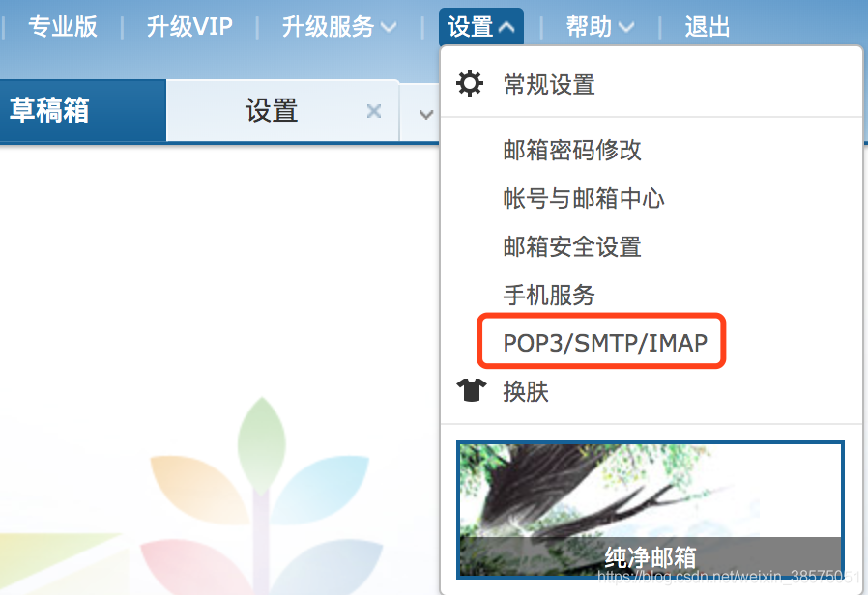This screenshot has height=595, width=868.
Task: Click 换肤 to change mailbox skin
Action: click(527, 390)
